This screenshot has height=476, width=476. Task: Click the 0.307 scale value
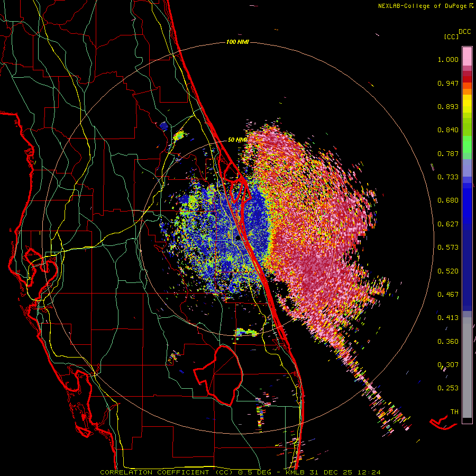tap(448, 365)
